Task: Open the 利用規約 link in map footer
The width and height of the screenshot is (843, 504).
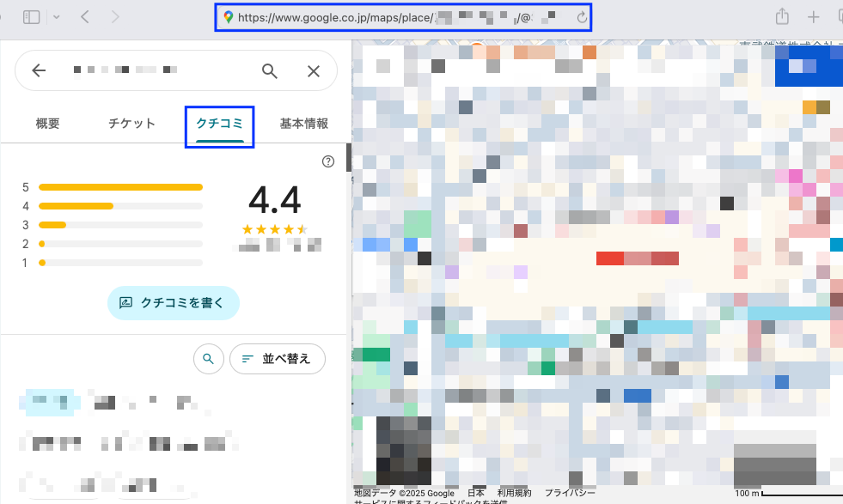Action: [x=514, y=494]
